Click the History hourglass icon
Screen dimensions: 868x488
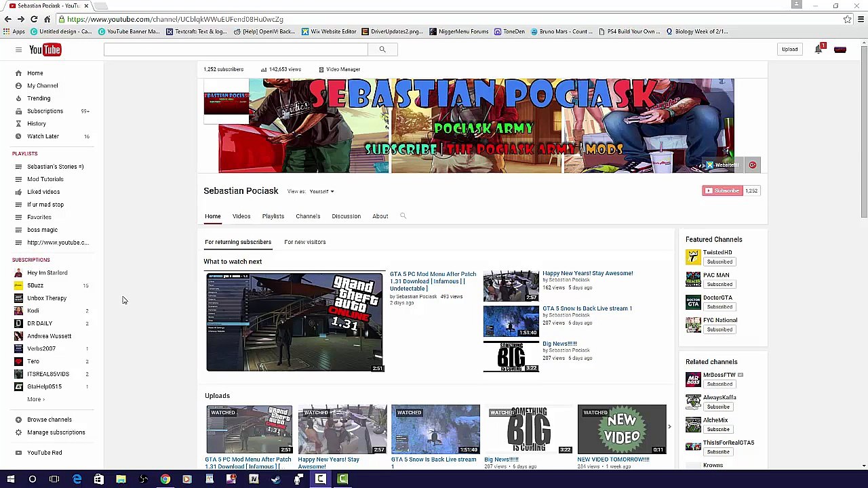point(18,124)
